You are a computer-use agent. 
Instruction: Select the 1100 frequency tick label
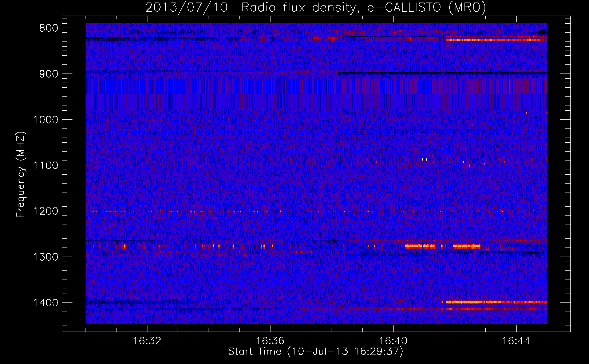pyautogui.click(x=46, y=166)
